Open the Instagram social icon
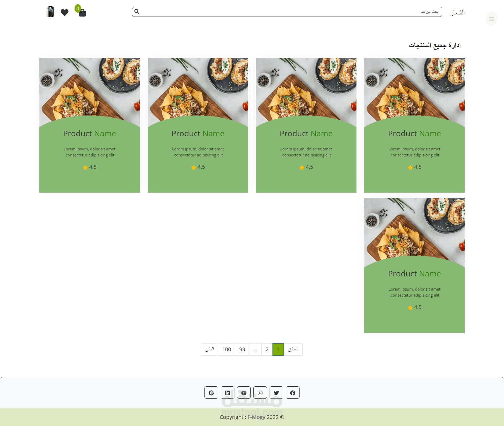This screenshot has height=426, width=504. coord(260,393)
